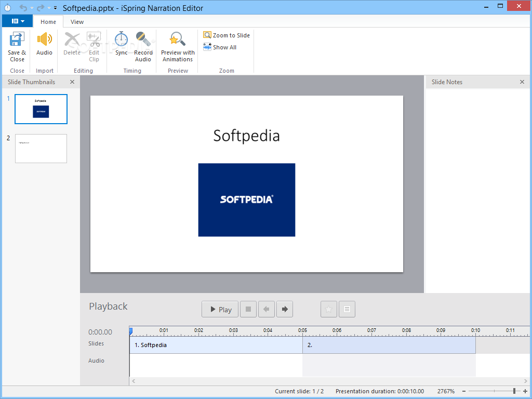Viewport: 532px width, 399px height.
Task: Open the Undo history dropdown arrow
Action: click(32, 7)
